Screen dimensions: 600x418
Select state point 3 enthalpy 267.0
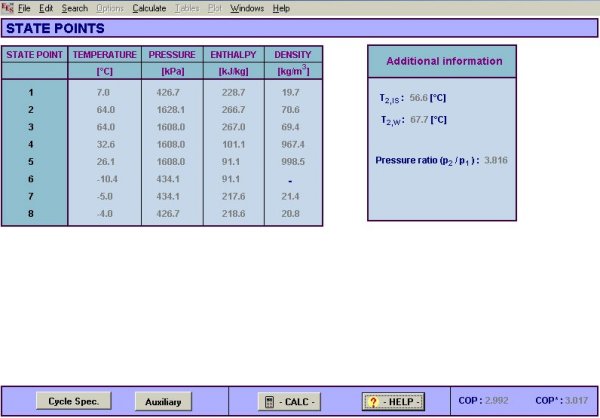click(x=233, y=127)
